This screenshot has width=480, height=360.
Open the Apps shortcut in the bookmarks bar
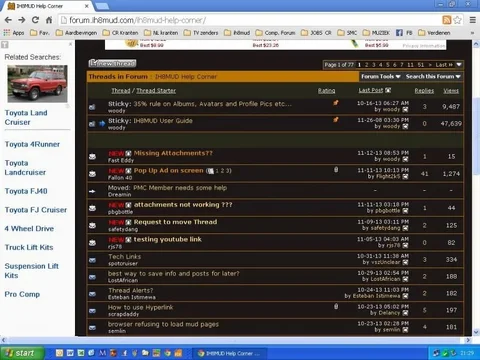click(14, 33)
